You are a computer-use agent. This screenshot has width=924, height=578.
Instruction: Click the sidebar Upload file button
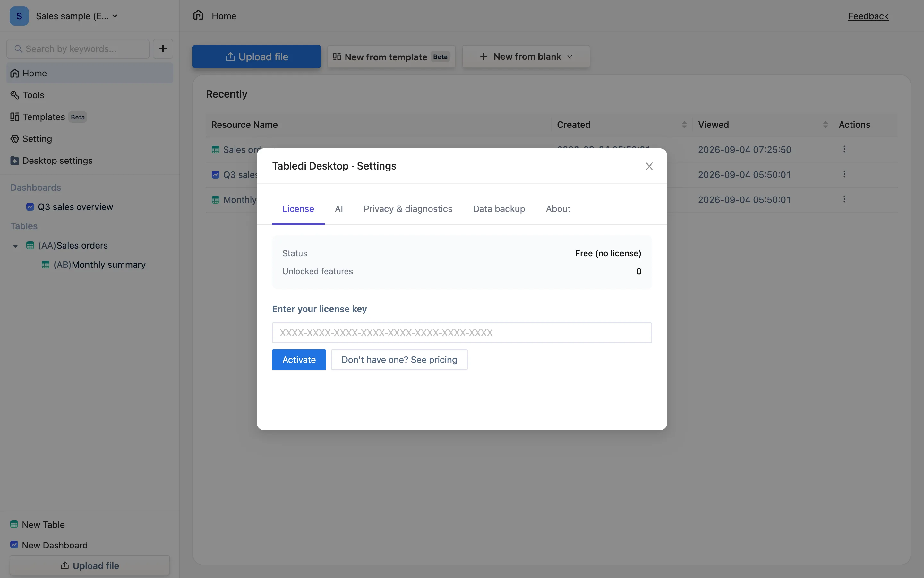tap(90, 565)
